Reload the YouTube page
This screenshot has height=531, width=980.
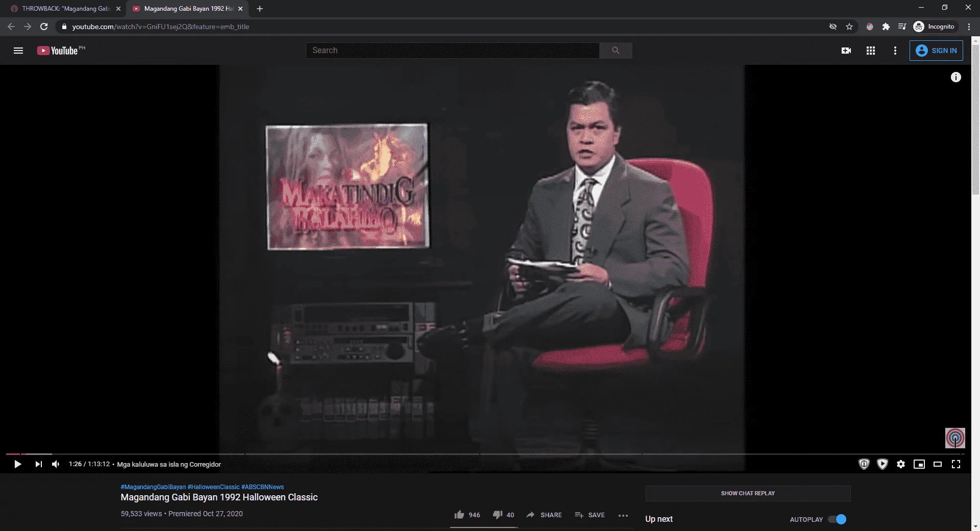tap(44, 27)
